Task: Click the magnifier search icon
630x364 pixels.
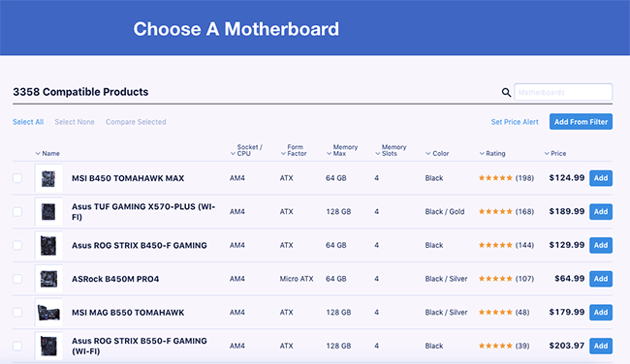Action: 506,92
